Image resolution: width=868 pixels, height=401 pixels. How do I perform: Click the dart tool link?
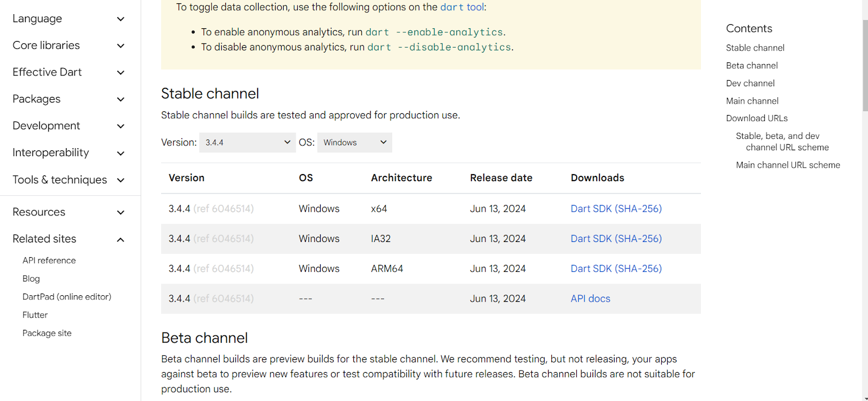coord(462,8)
